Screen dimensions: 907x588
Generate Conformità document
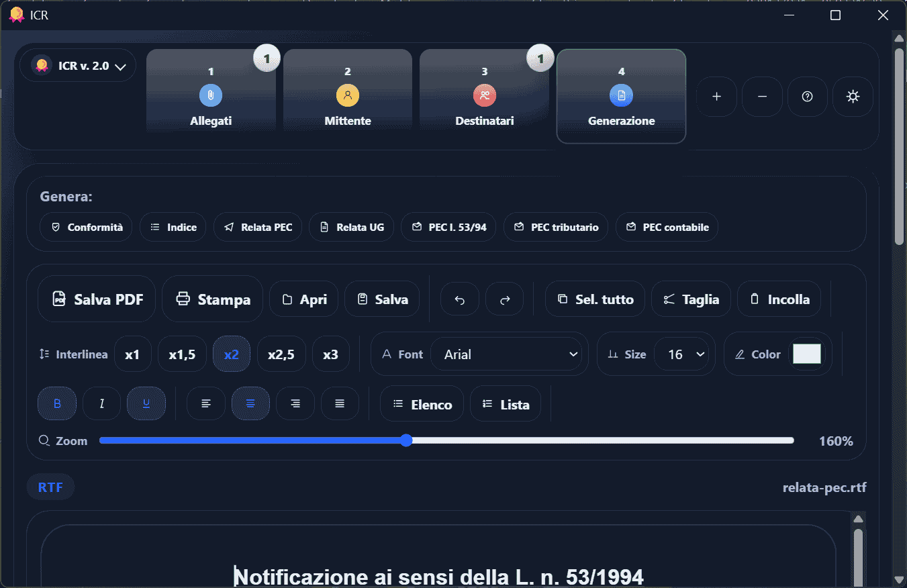click(86, 227)
